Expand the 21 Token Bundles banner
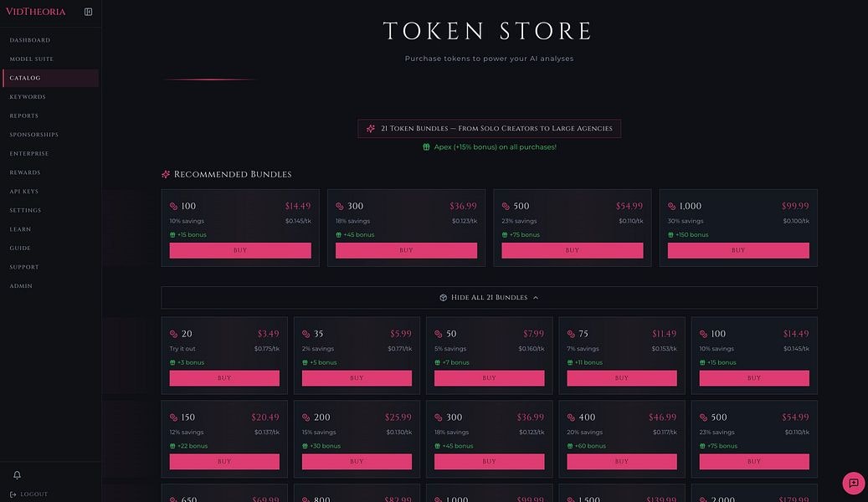 pos(488,128)
